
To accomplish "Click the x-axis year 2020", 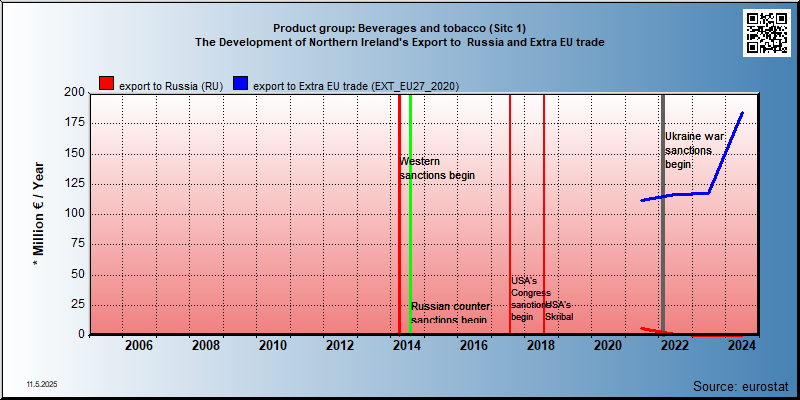I will click(x=608, y=345).
